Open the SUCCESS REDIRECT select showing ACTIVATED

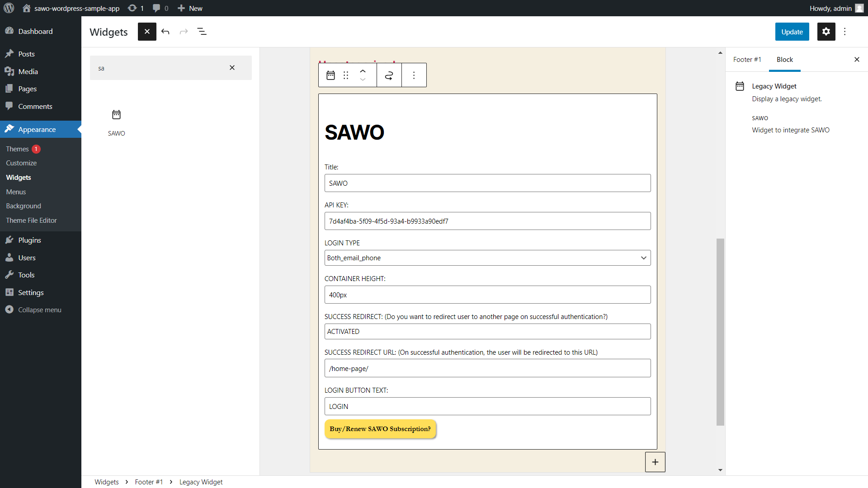click(487, 332)
